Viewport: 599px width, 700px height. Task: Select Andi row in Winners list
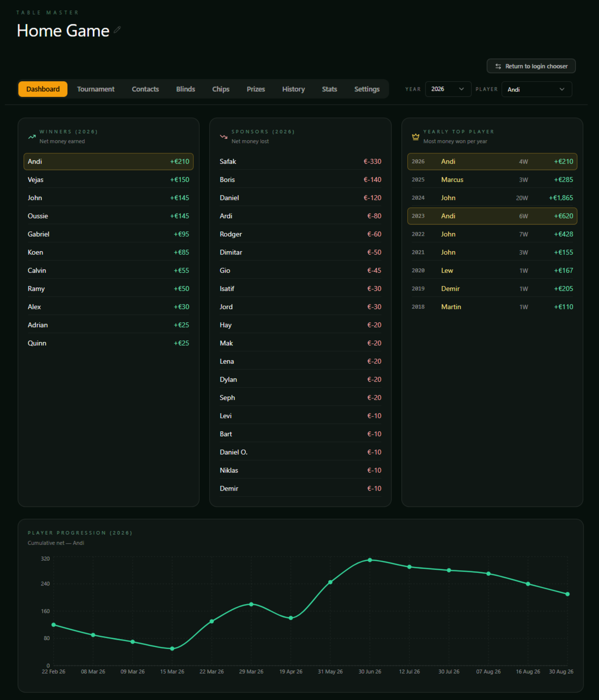point(108,161)
